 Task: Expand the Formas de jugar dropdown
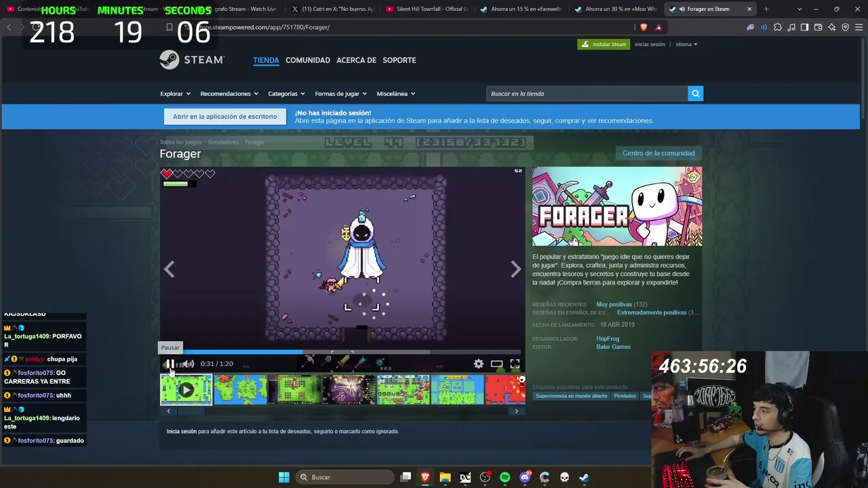pos(340,94)
